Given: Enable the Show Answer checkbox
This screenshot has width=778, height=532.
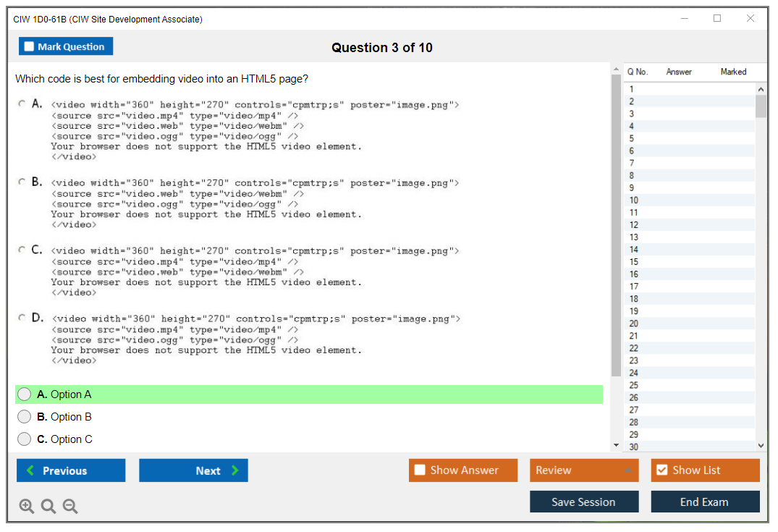Looking at the screenshot, I should [420, 470].
